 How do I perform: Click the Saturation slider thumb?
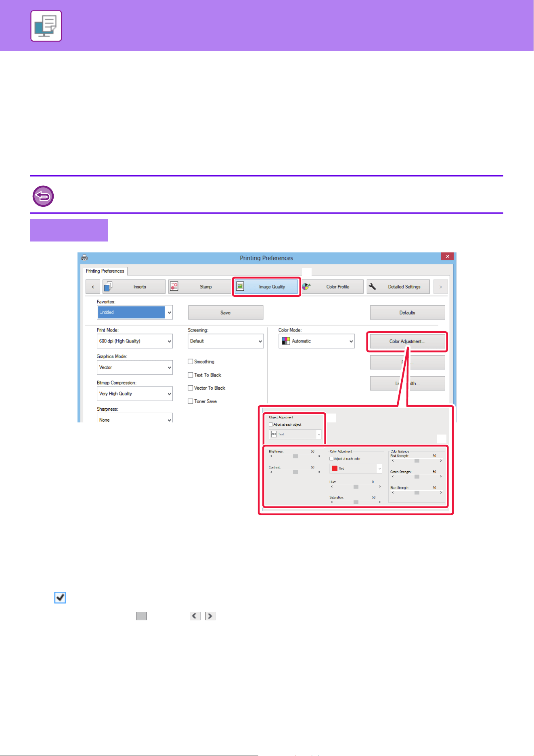click(356, 502)
